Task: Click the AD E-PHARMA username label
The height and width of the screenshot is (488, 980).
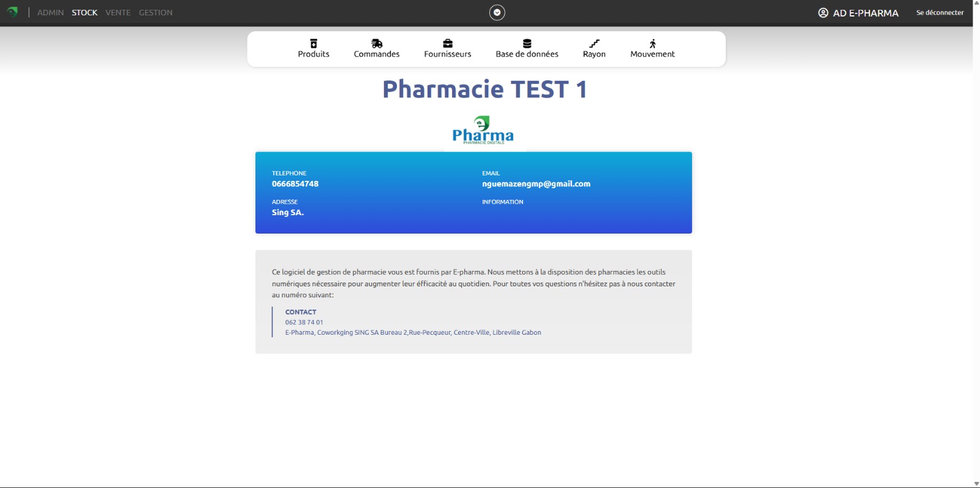Action: (x=865, y=13)
